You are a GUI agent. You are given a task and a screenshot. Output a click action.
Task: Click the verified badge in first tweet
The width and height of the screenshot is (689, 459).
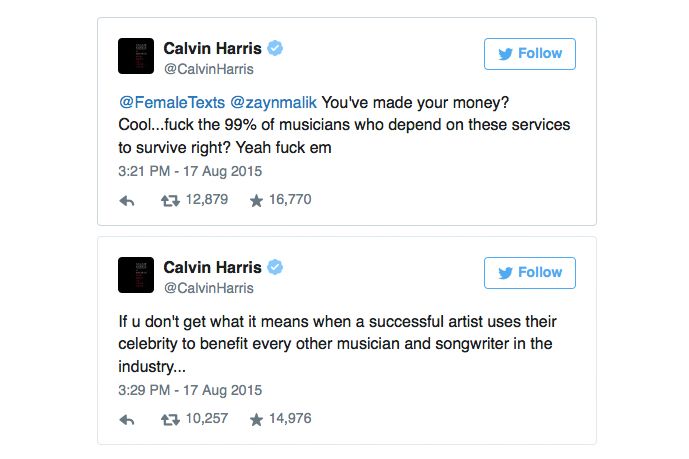click(275, 48)
